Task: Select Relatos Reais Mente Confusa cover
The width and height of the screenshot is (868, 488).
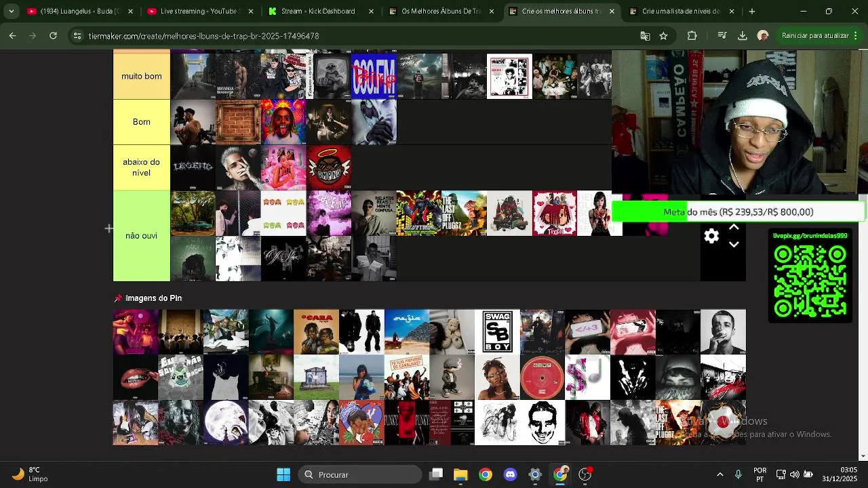Action: click(374, 213)
